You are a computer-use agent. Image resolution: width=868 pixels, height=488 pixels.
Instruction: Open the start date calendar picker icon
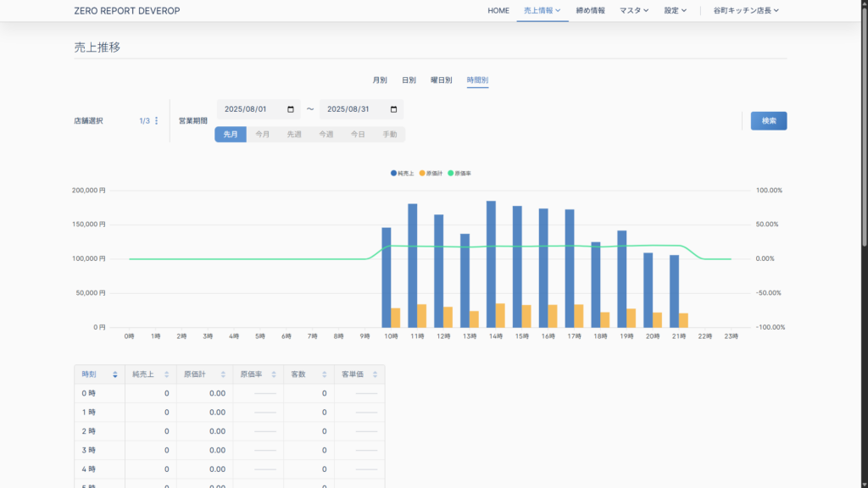tap(291, 109)
